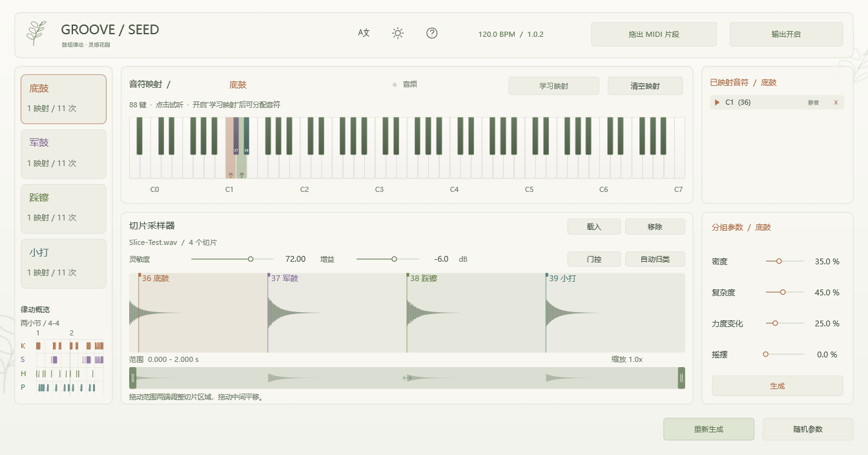Remove mapped note C1 with the X

836,102
